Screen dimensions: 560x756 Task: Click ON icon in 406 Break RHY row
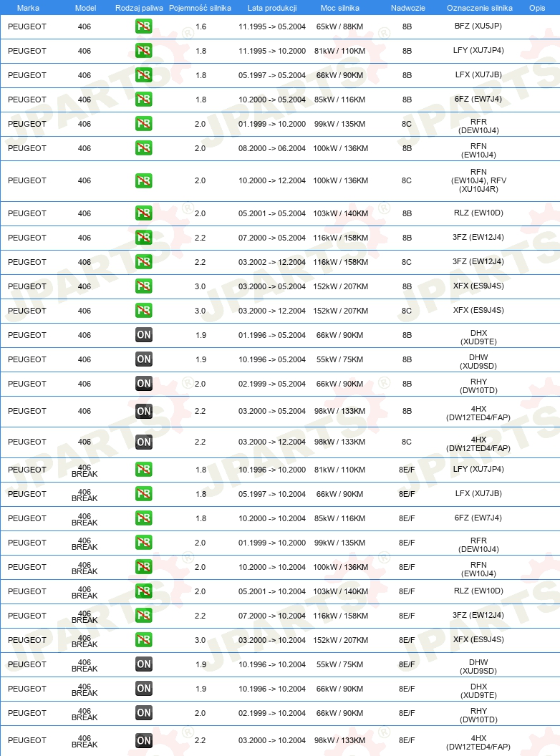click(x=144, y=713)
